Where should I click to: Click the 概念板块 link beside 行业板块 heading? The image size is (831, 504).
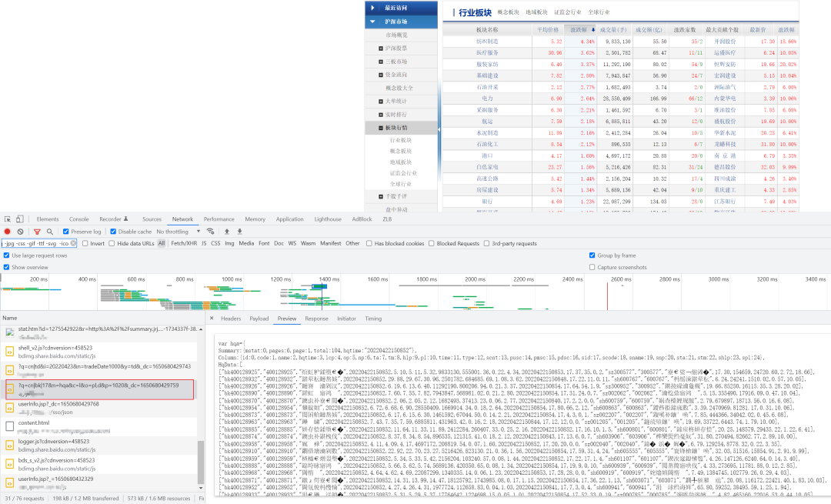coord(508,12)
